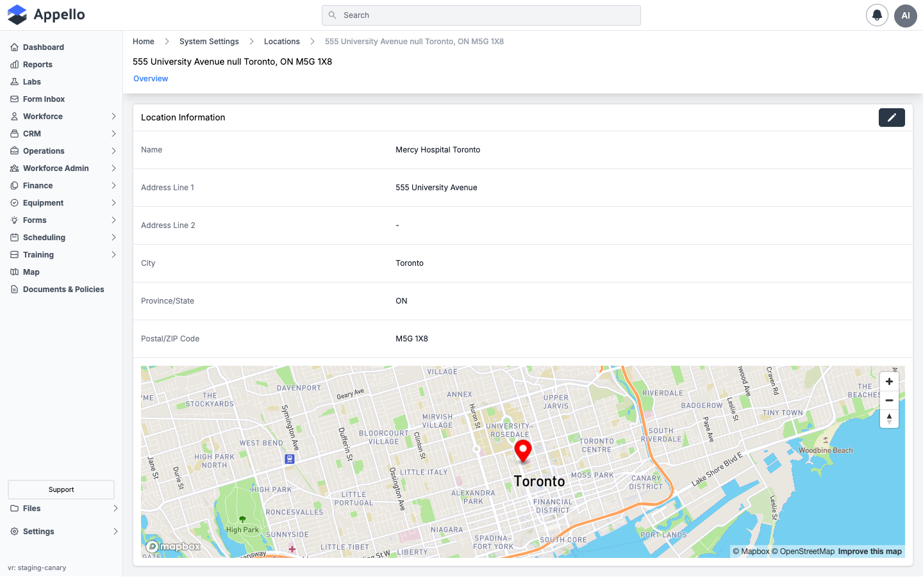The height and width of the screenshot is (588, 923).
Task: Go to Locations breadcrumb
Action: tap(282, 42)
